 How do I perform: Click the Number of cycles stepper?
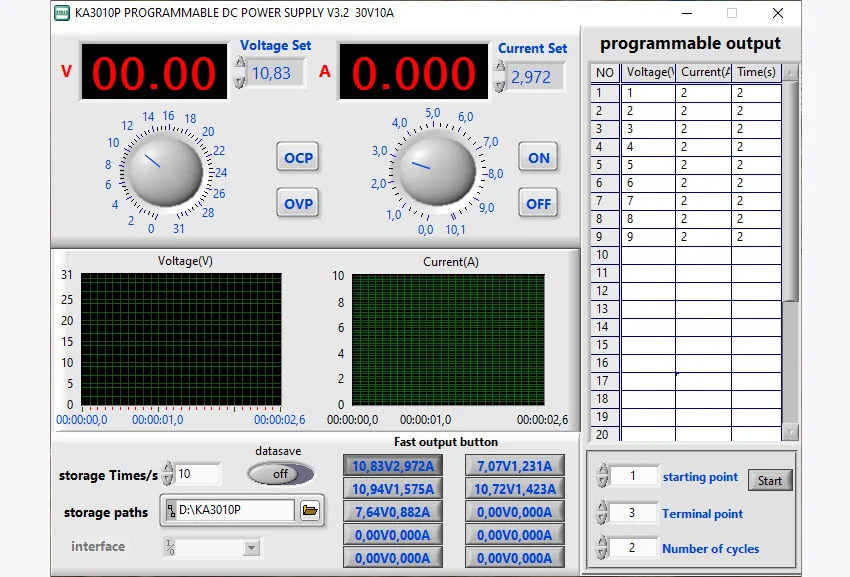point(601,549)
